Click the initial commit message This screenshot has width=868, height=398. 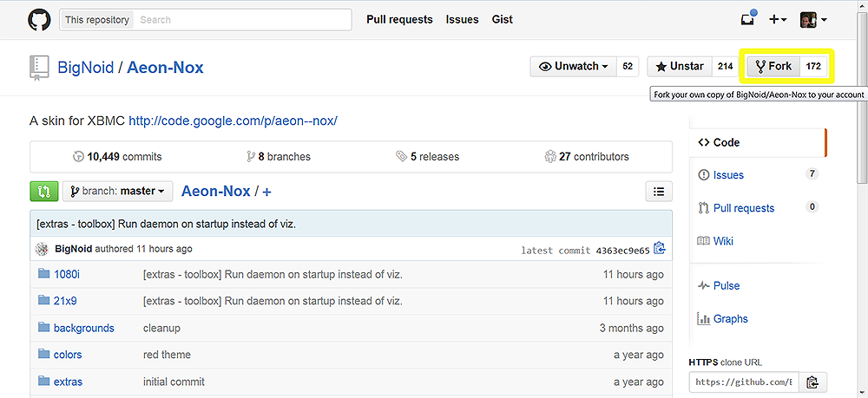(174, 382)
